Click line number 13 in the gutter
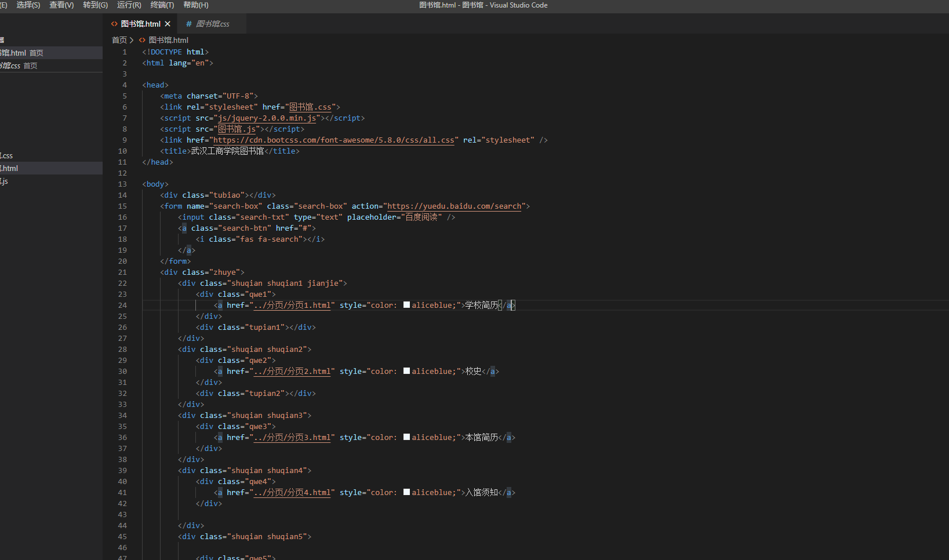Viewport: 949px width, 560px height. (122, 184)
